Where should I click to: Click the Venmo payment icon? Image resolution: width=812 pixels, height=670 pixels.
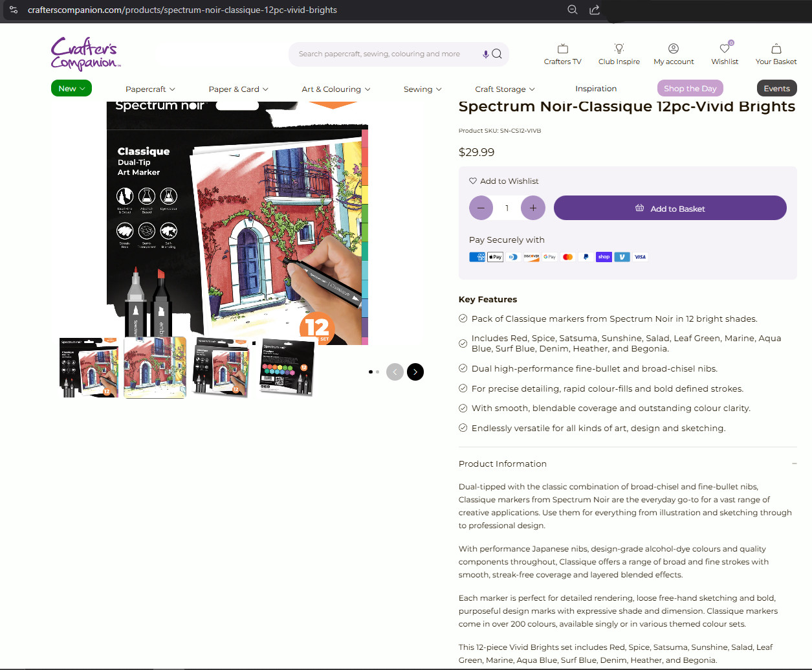tap(622, 257)
